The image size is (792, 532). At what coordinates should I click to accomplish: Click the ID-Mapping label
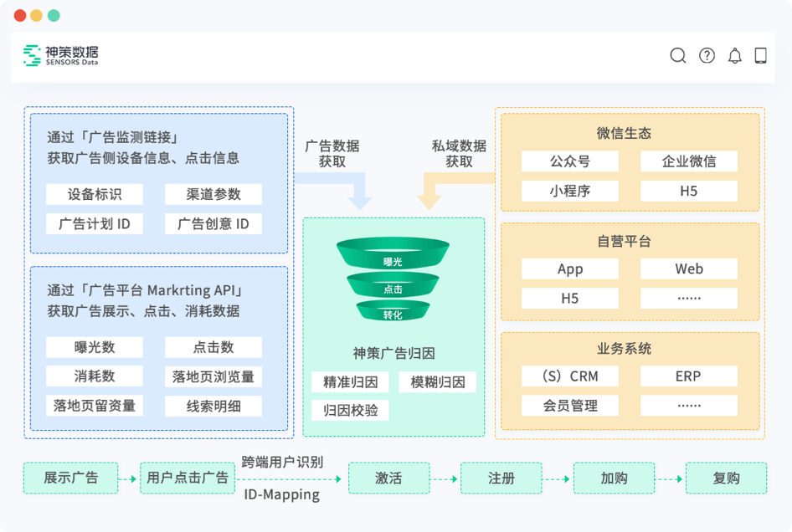pyautogui.click(x=282, y=494)
